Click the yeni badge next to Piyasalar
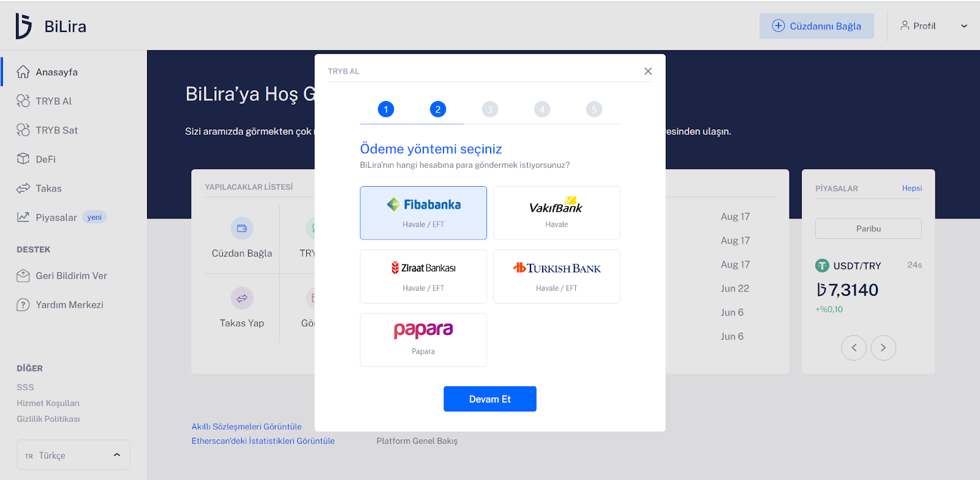The height and width of the screenshot is (480, 980). pyautogui.click(x=94, y=217)
